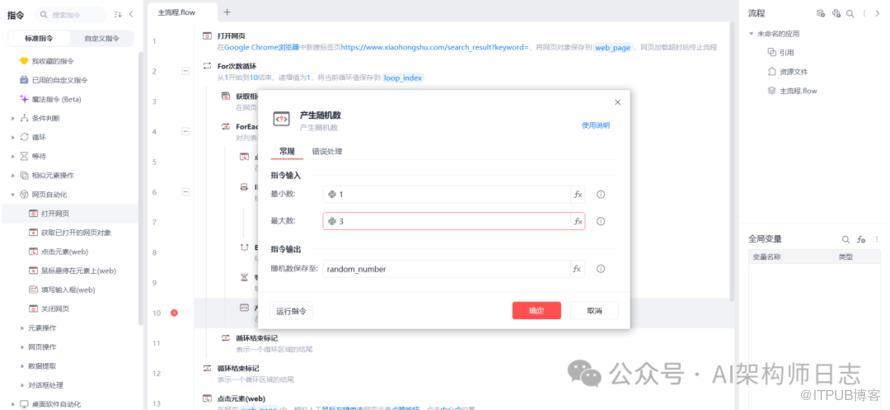The height and width of the screenshot is (410, 890).
Task: Click the 取消 button
Action: [594, 311]
